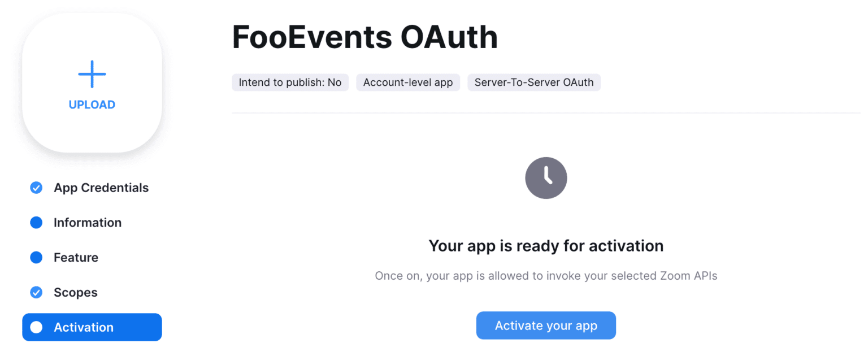The height and width of the screenshot is (356, 868).
Task: Click the blue dot icon next to Feature
Action: tap(36, 258)
